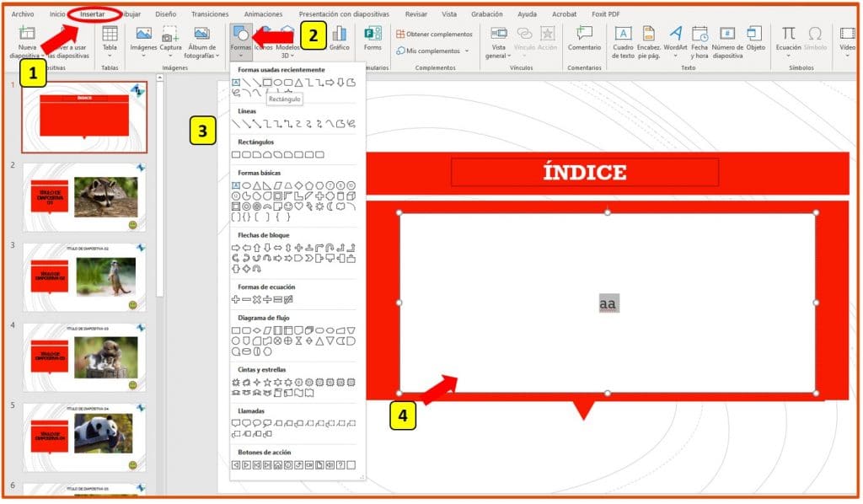Click the Objeto icon
Image resolution: width=863 pixels, height=504 pixels.
[755, 34]
